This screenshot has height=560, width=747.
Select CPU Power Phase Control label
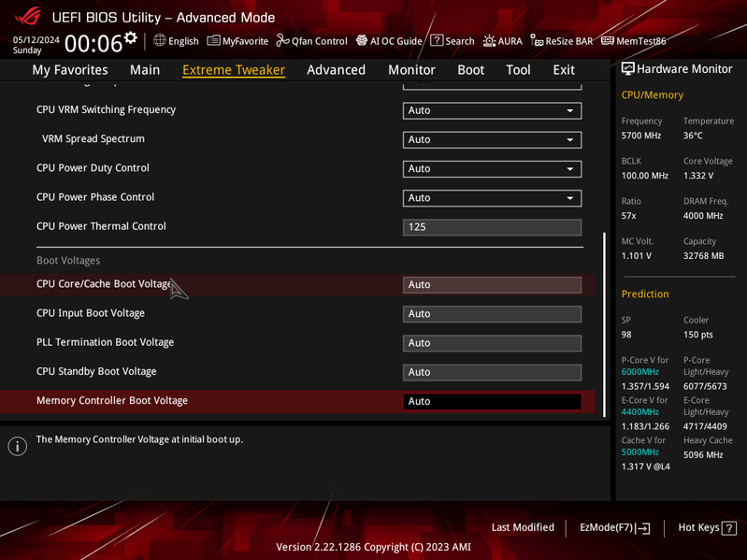[x=95, y=197]
